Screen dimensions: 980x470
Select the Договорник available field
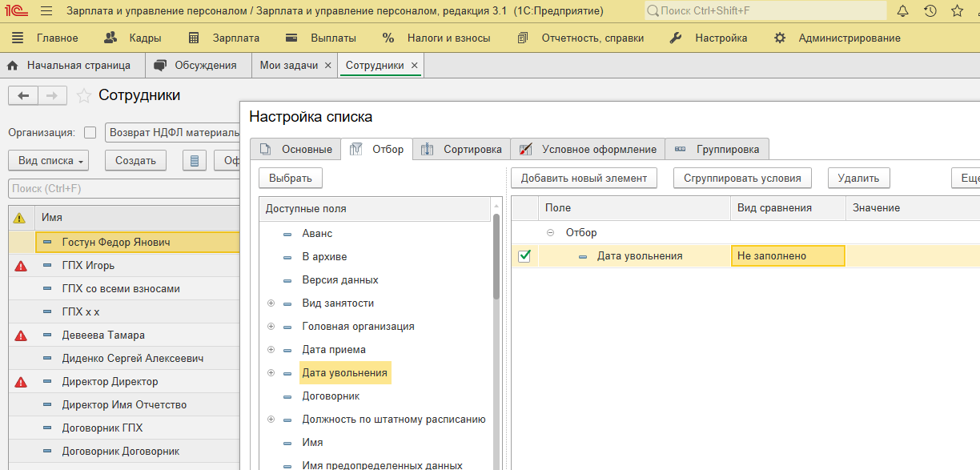click(331, 396)
